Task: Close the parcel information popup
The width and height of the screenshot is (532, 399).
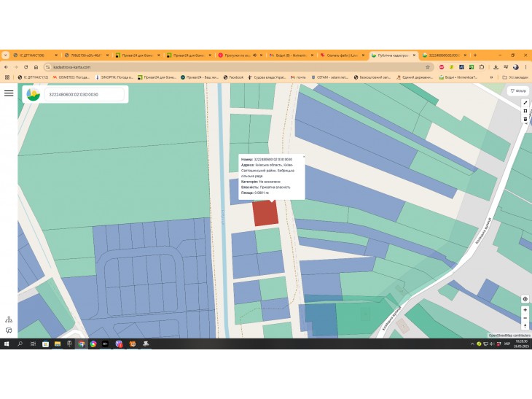Action: tap(304, 157)
